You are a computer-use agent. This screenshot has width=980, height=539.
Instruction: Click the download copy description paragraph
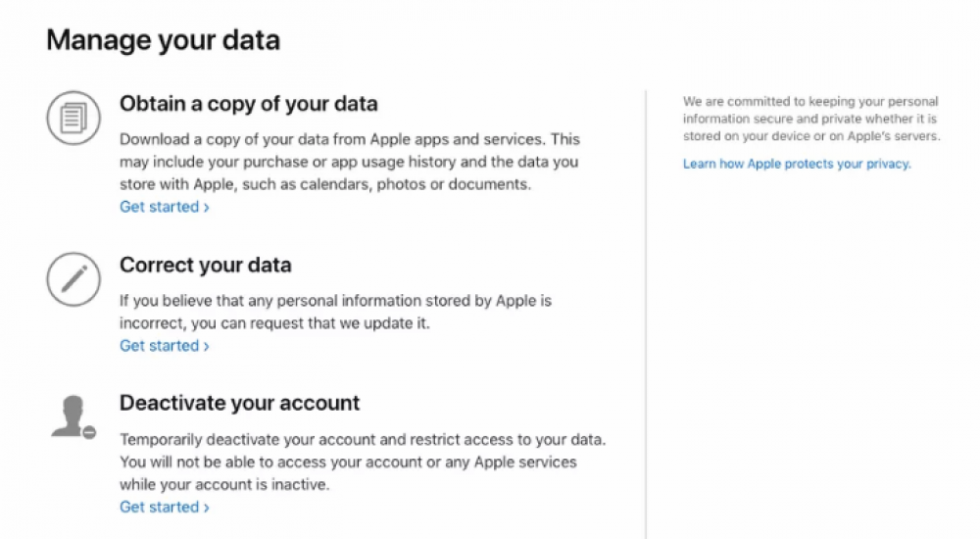350,162
